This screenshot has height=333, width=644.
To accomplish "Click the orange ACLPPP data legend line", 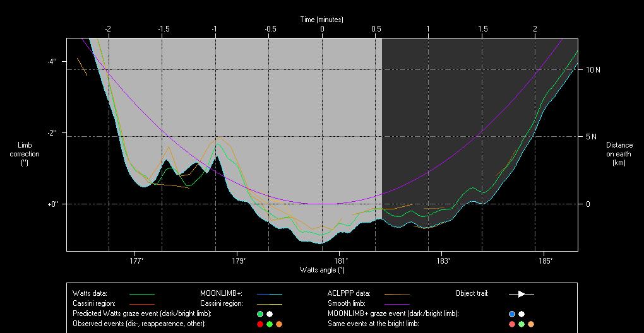I will (397, 294).
